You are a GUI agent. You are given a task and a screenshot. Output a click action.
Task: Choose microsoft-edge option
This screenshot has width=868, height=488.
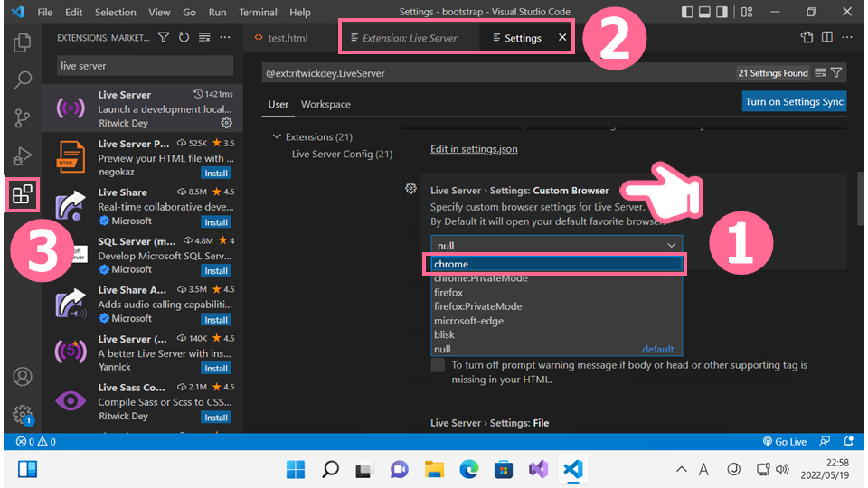pos(556,321)
